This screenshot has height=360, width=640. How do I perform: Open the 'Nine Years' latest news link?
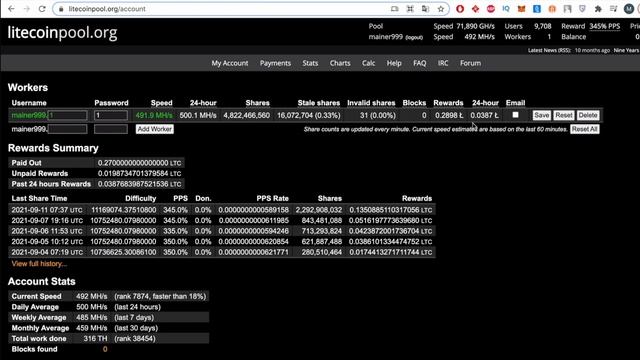[x=626, y=50]
